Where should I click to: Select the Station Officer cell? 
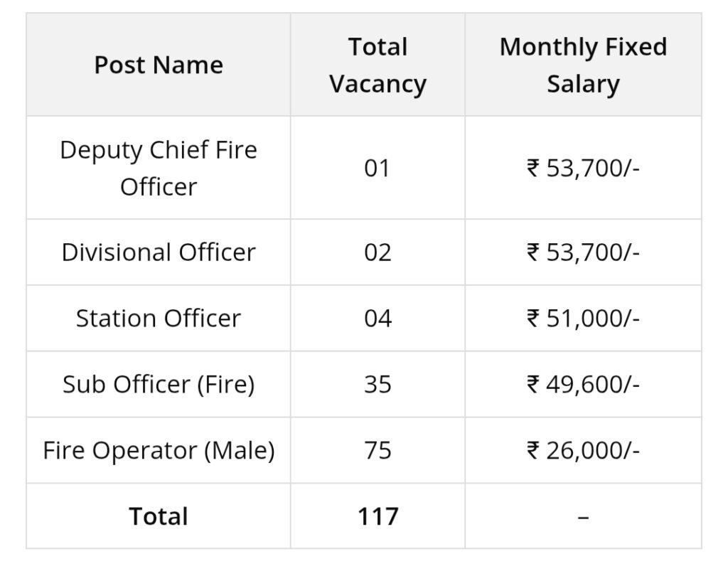pyautogui.click(x=159, y=318)
